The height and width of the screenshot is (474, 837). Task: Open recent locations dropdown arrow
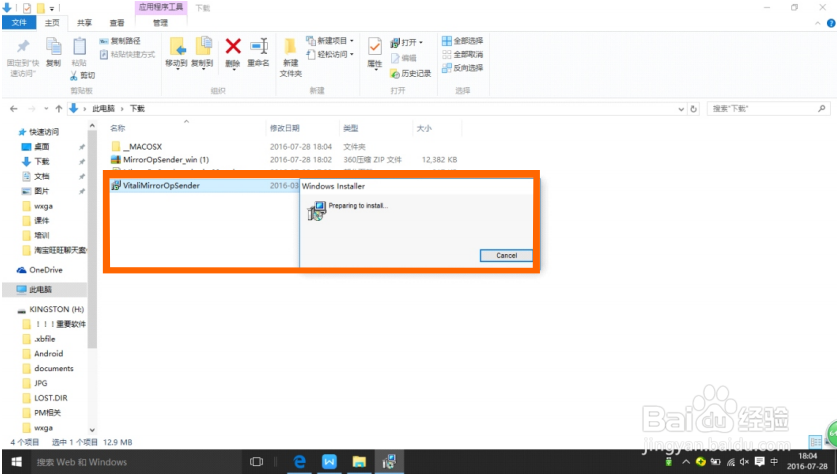[x=46, y=109]
